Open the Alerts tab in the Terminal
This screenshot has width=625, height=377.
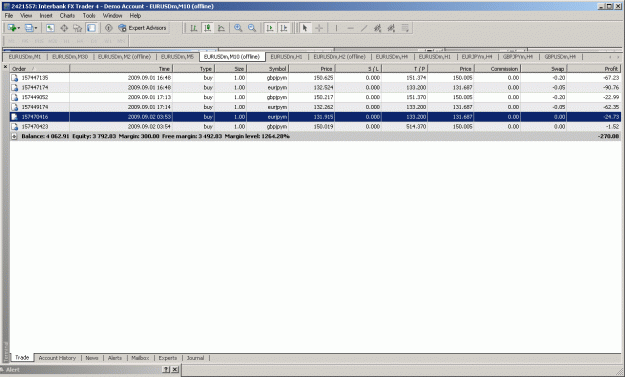115,358
